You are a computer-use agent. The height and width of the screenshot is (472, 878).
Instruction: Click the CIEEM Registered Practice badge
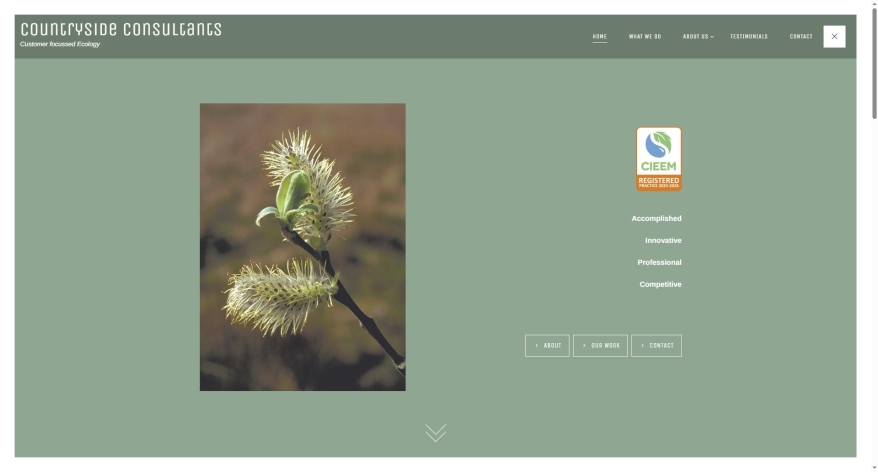(658, 159)
